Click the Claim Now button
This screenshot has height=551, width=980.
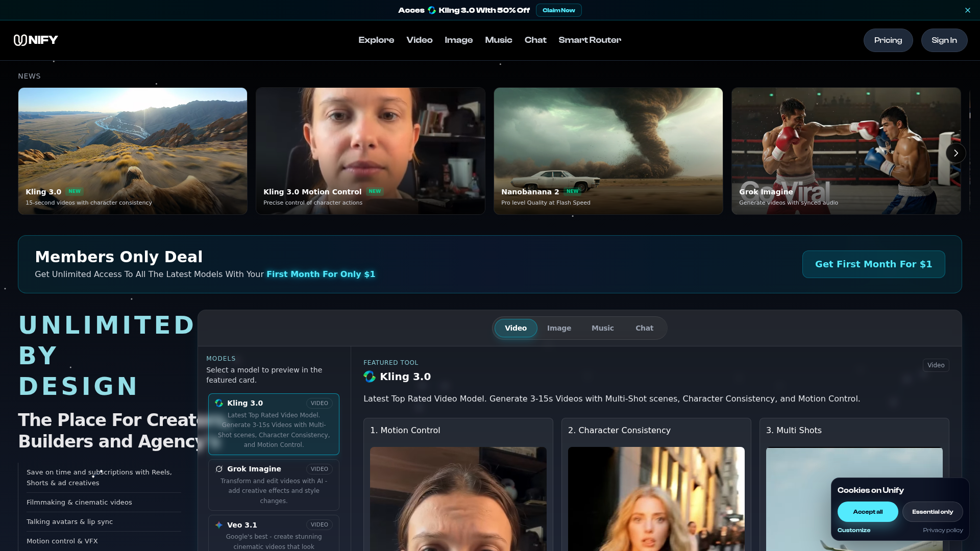(558, 10)
